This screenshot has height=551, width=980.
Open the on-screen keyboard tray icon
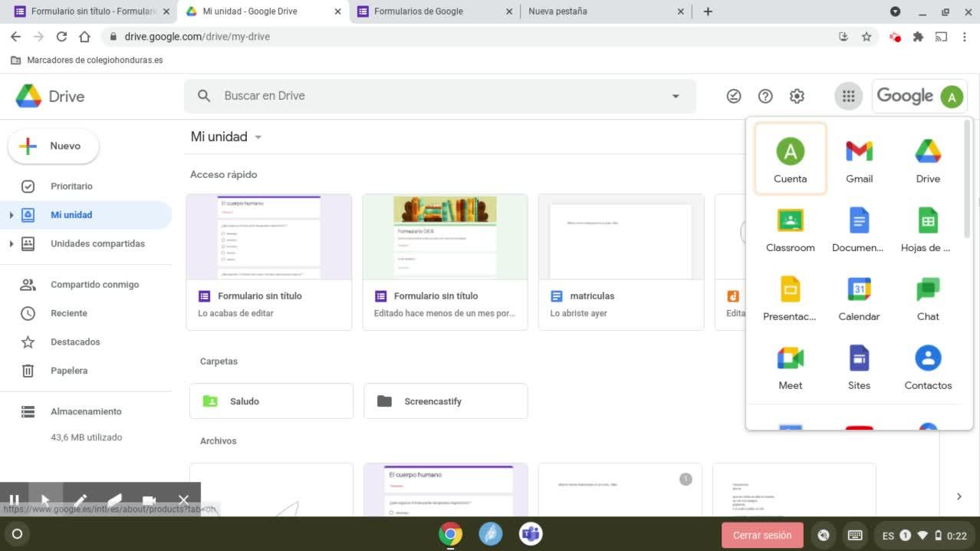coord(855,535)
